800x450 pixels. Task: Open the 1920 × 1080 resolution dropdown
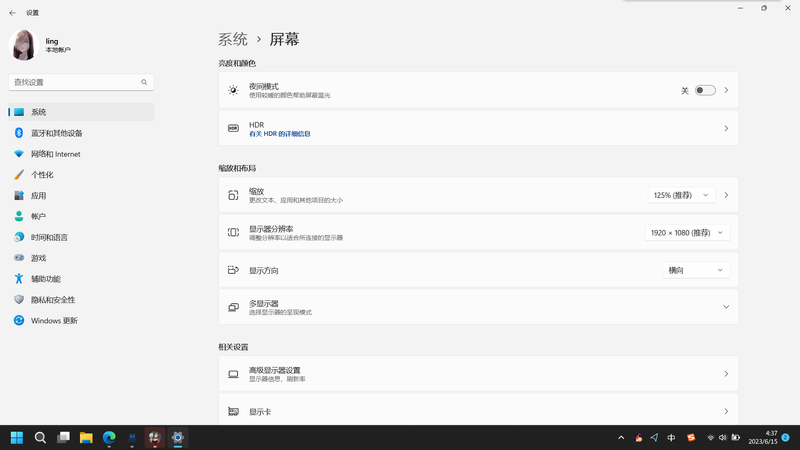(687, 233)
